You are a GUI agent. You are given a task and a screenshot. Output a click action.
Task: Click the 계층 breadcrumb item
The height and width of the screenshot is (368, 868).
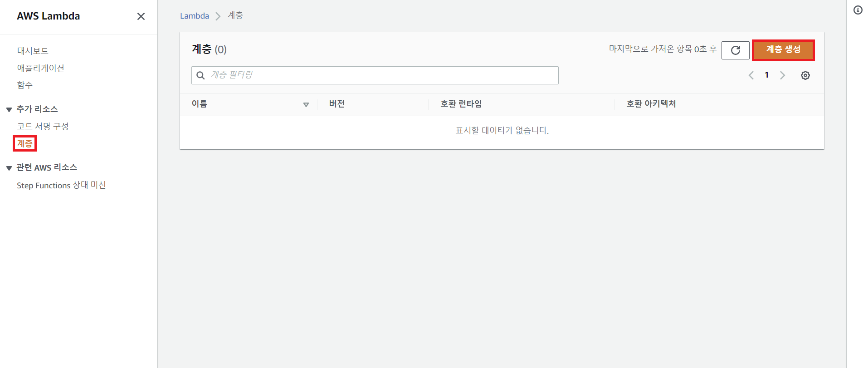tap(235, 15)
